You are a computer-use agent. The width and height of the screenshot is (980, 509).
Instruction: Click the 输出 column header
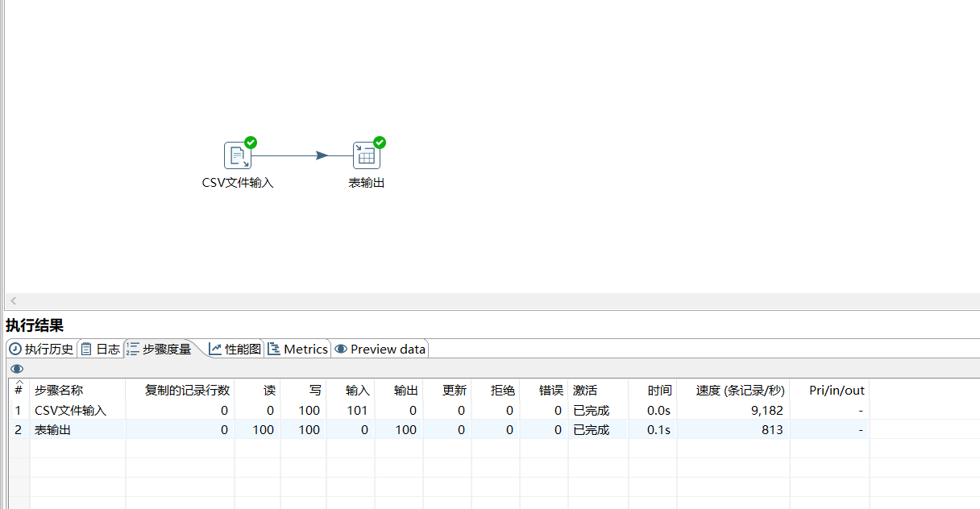click(399, 390)
